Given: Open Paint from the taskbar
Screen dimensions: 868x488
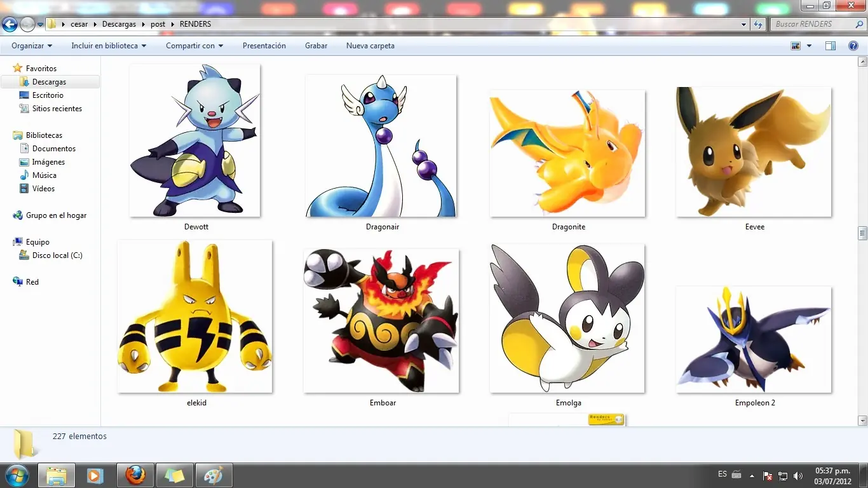Looking at the screenshot, I should (214, 475).
